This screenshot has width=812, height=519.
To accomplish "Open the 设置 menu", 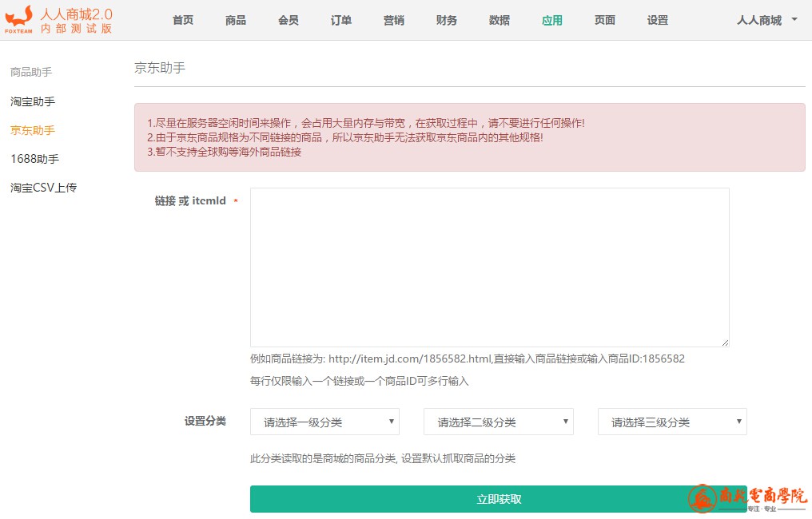I will (658, 20).
